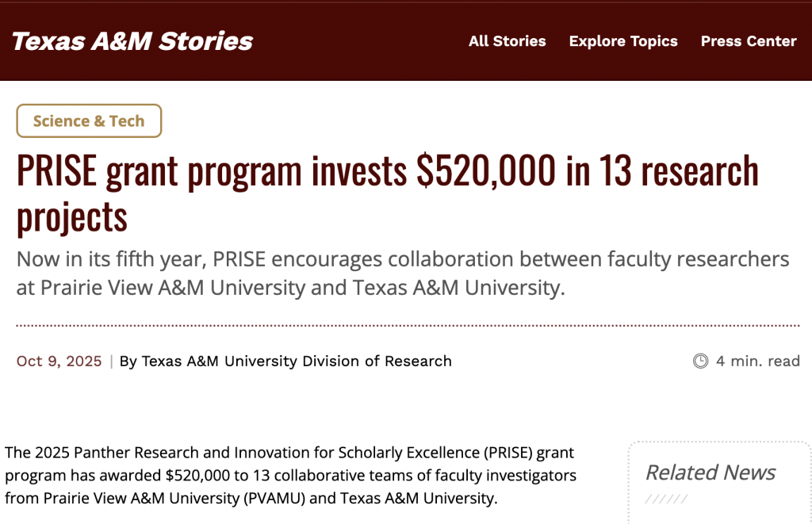Open the Explore Topics menu item
812x524 pixels.
[x=623, y=41]
